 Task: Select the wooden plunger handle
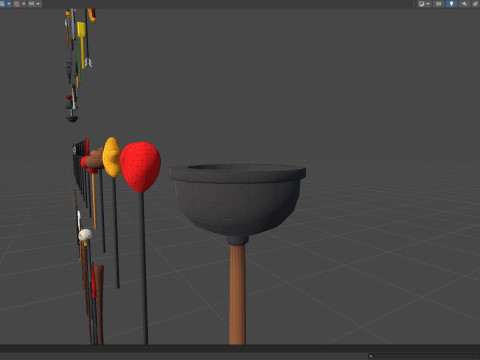[237, 295]
